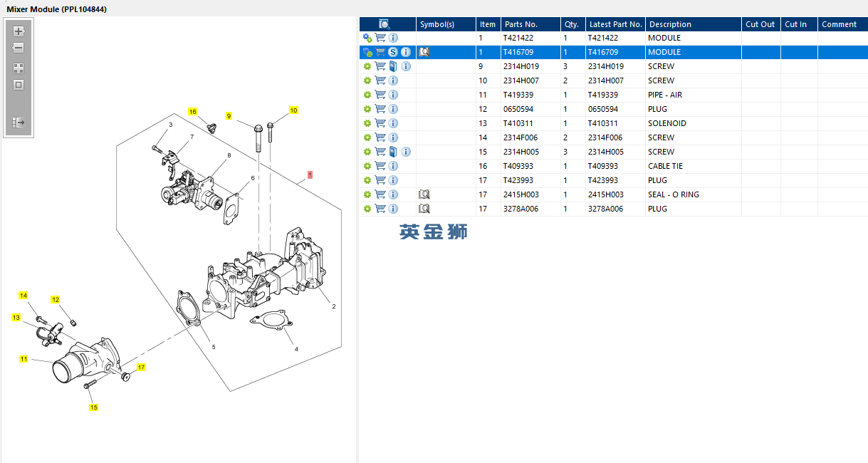Add part T421422 to cart
The image size is (868, 463).
click(380, 38)
